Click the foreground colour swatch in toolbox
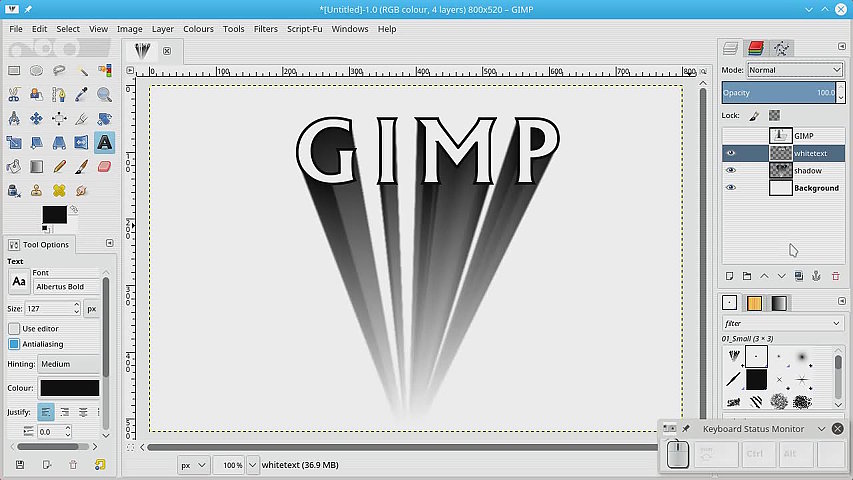Image resolution: width=853 pixels, height=480 pixels. coord(54,214)
